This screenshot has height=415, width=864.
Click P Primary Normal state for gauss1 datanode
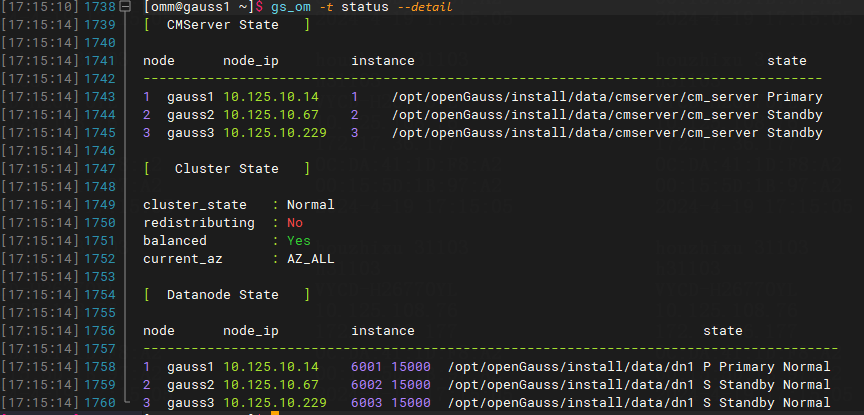(767, 367)
